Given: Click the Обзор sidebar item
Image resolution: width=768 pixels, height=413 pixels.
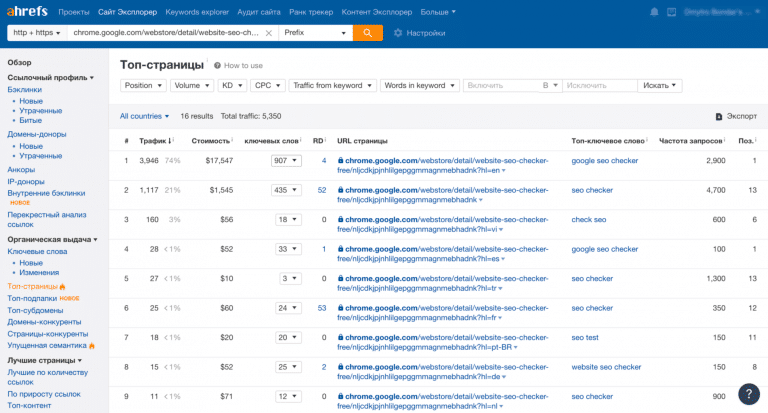Looking at the screenshot, I should (x=19, y=63).
